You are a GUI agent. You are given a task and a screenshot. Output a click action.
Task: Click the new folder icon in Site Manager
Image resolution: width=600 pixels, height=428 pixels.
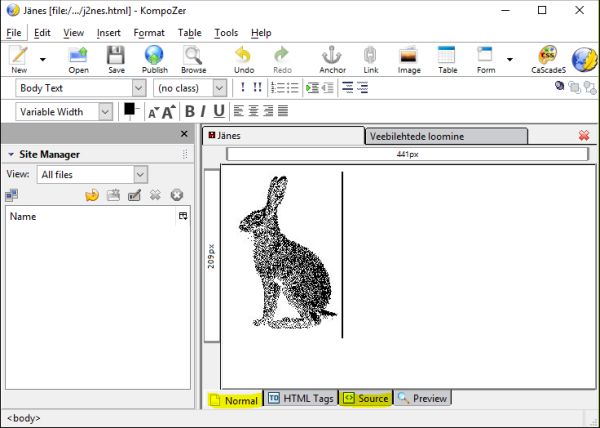tap(113, 195)
